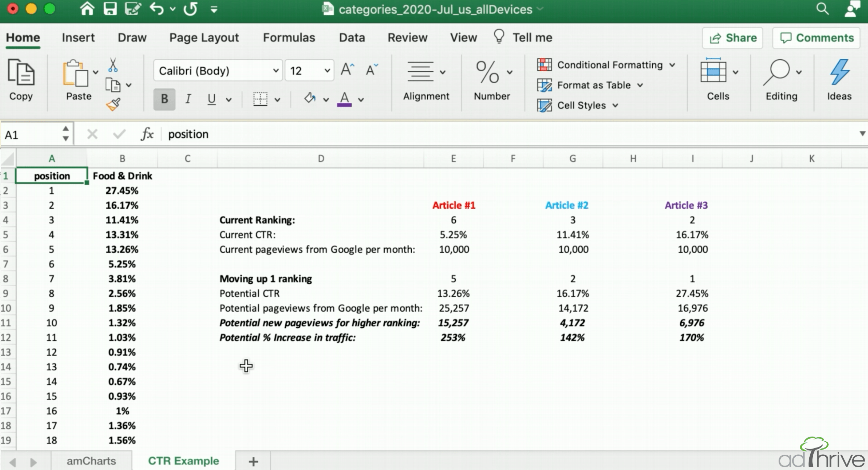Click the Undo arrow icon
The height and width of the screenshot is (470, 868).
coord(157,9)
